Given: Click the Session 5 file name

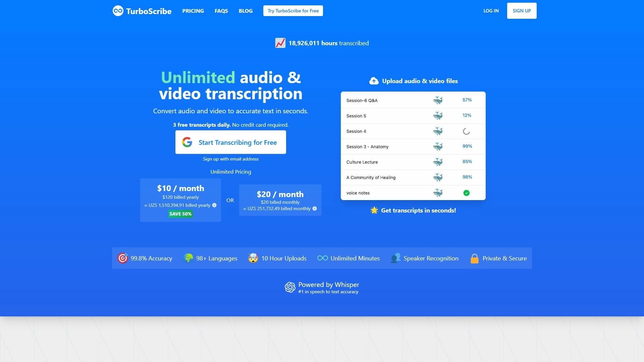Looking at the screenshot, I should 356,116.
